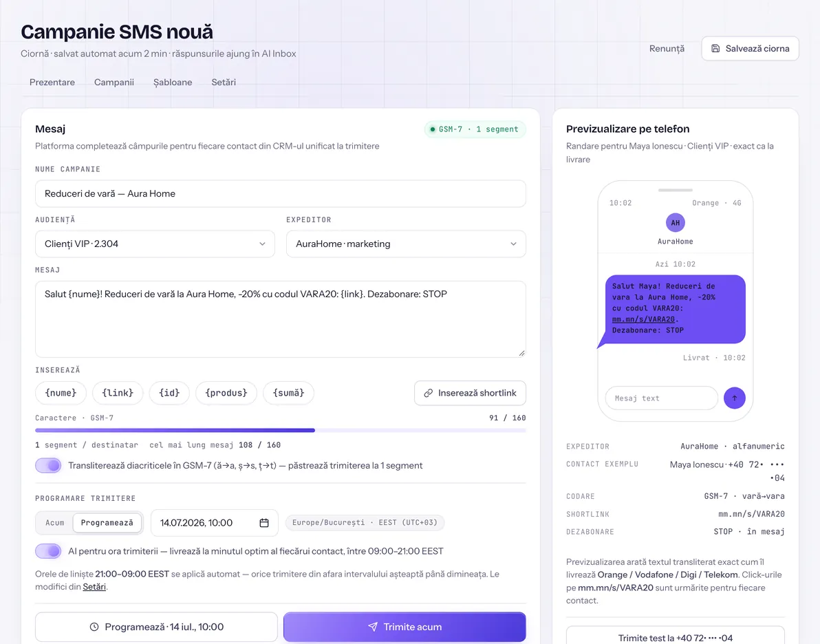Select the Acum schedule option
This screenshot has width=820, height=644.
[x=55, y=523]
